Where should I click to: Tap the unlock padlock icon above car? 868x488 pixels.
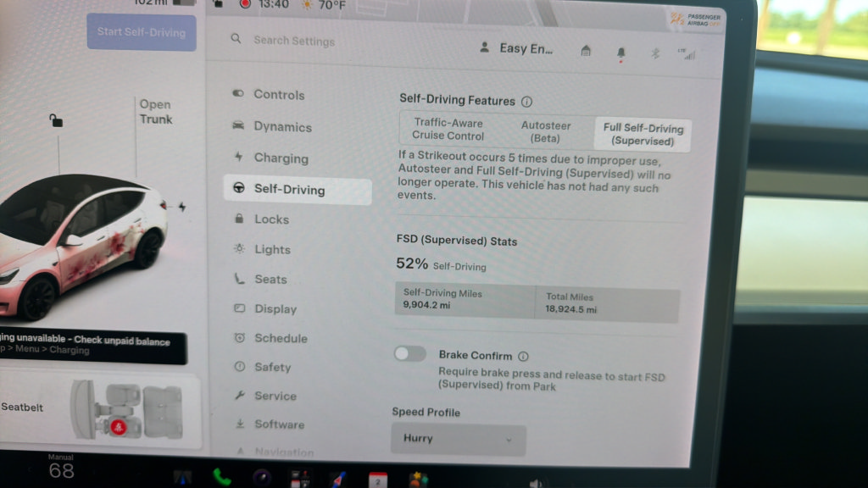click(56, 120)
